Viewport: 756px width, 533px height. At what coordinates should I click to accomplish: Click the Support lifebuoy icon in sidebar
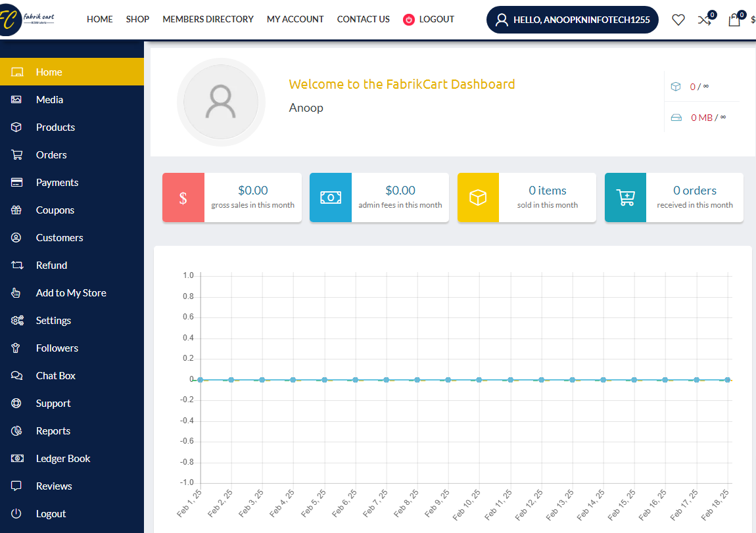click(x=16, y=404)
